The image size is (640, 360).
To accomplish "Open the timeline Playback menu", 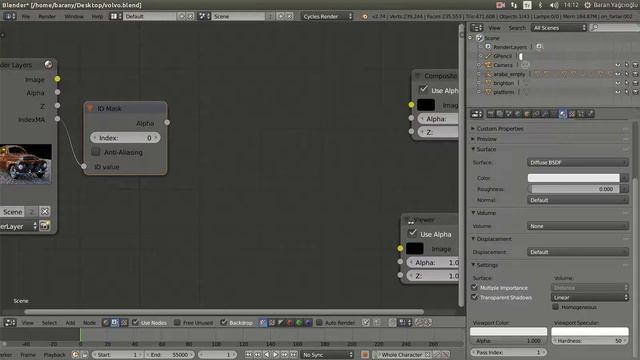I will [54, 355].
